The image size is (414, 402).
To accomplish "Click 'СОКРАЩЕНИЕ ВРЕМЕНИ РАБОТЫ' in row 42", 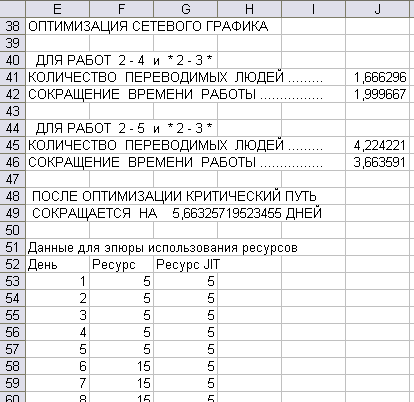I will pos(142,94).
